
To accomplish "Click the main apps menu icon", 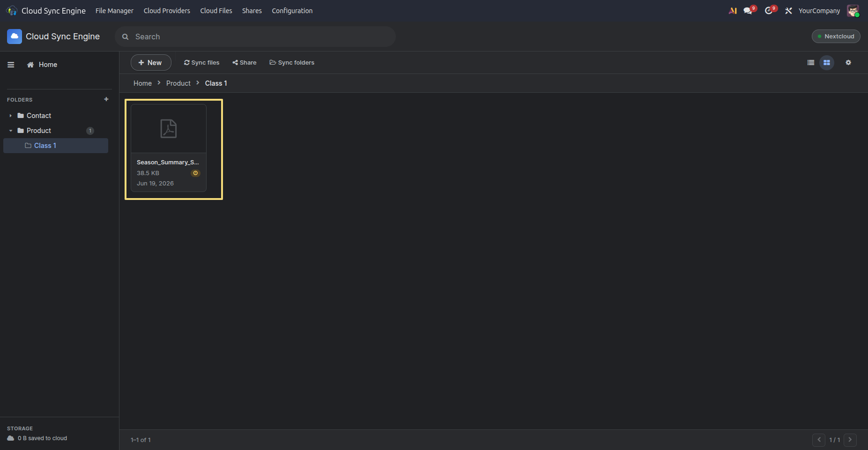I will pos(12,11).
